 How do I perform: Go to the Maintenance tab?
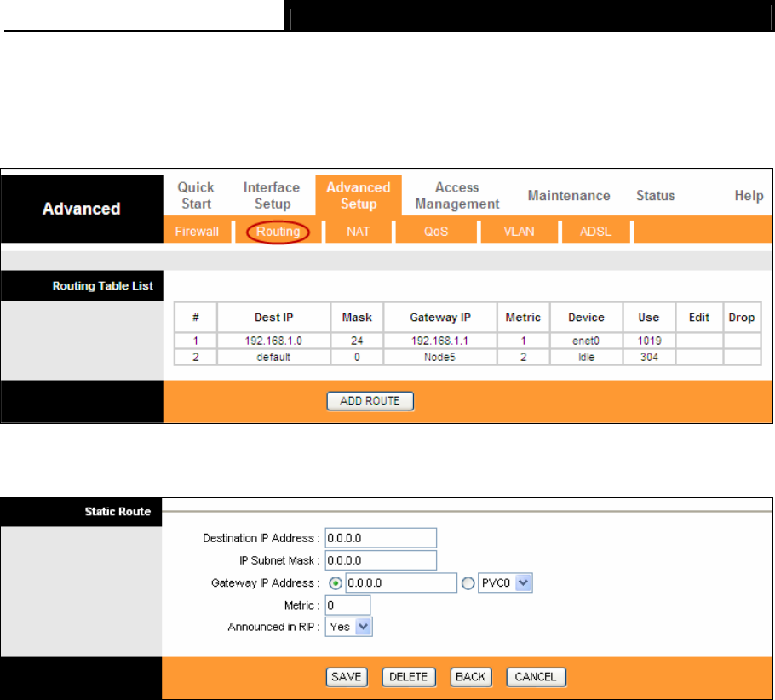569,196
